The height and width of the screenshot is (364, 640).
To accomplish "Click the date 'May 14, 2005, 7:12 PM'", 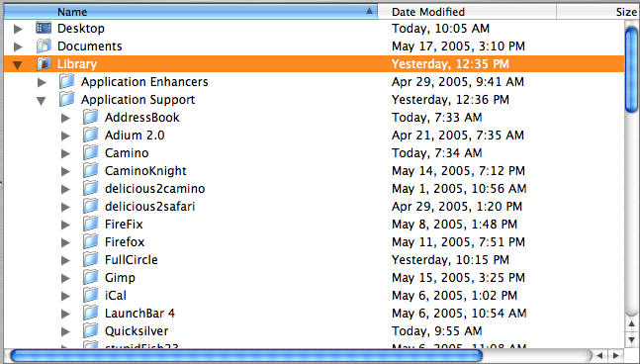I will [458, 170].
